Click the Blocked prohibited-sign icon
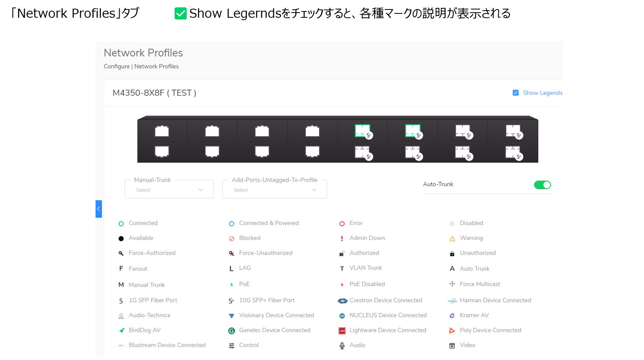This screenshot has height=360, width=644. click(231, 238)
